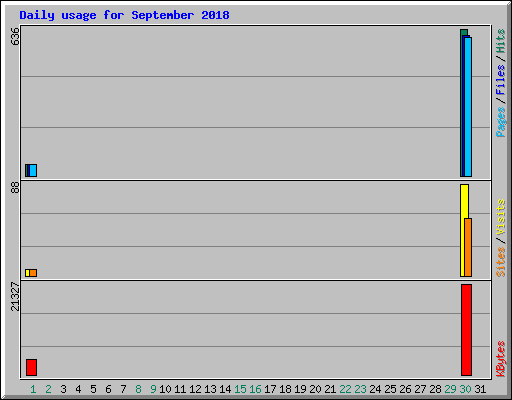Image resolution: width=512 pixels, height=400 pixels.
Task: Select the tall red KBytes bar for day 30
Action: coord(466,330)
